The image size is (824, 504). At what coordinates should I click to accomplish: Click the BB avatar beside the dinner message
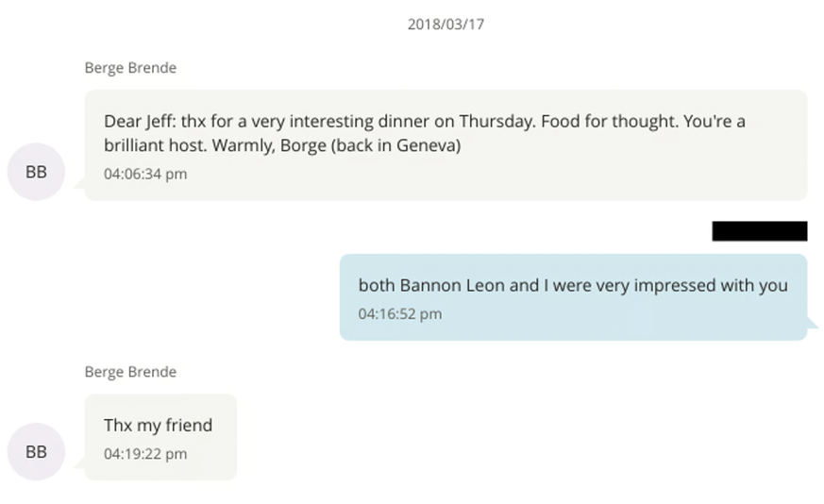click(36, 172)
